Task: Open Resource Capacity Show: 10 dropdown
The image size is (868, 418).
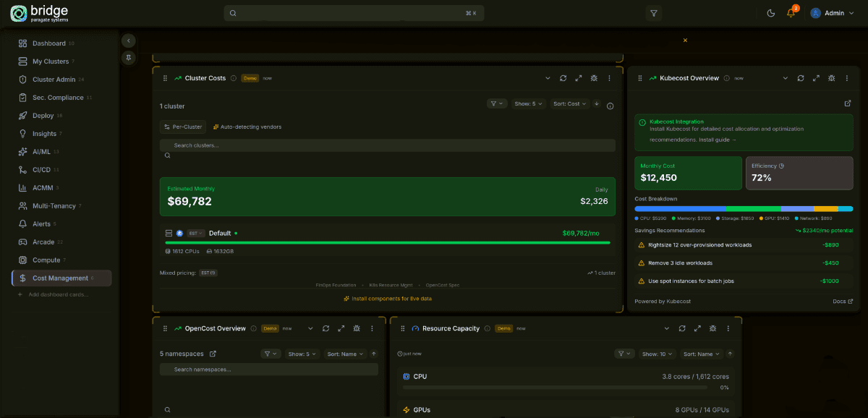Action: coord(657,354)
